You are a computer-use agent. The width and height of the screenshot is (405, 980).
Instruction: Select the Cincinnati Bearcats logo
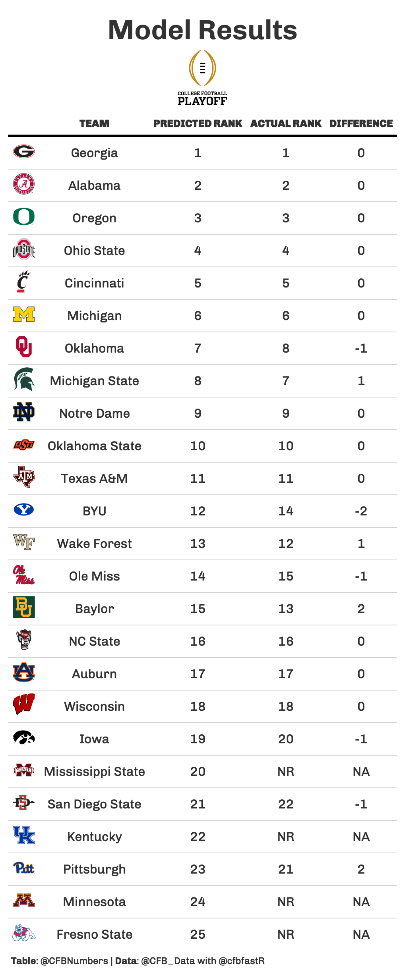coord(23,282)
